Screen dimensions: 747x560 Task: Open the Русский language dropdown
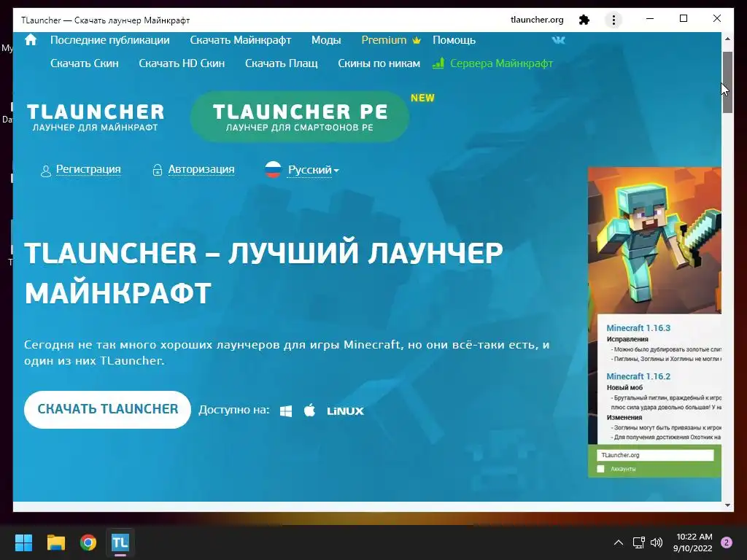(x=314, y=170)
